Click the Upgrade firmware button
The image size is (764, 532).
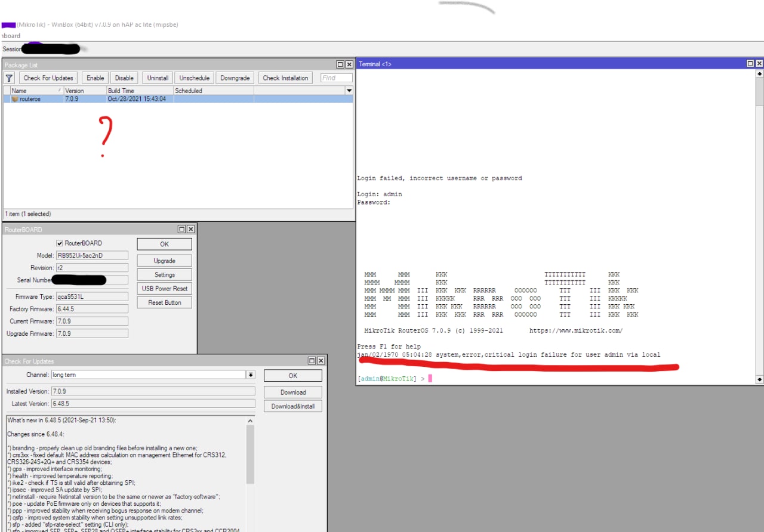164,261
